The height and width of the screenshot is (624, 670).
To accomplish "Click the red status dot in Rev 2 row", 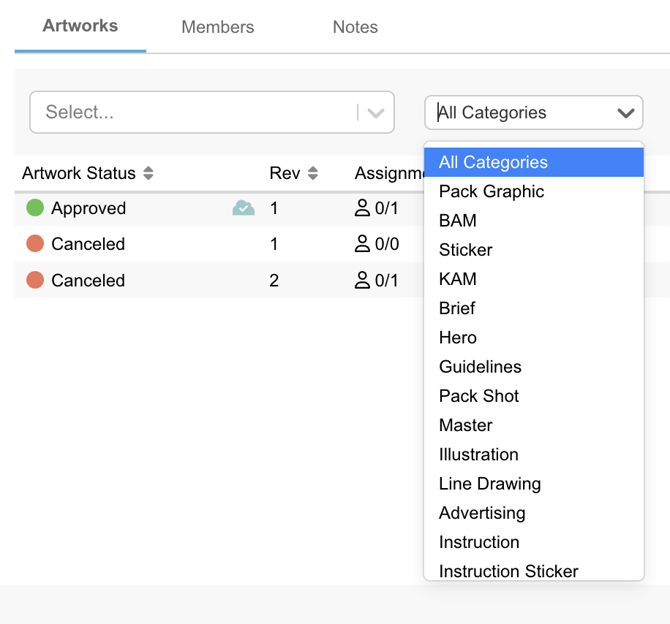I will (35, 280).
